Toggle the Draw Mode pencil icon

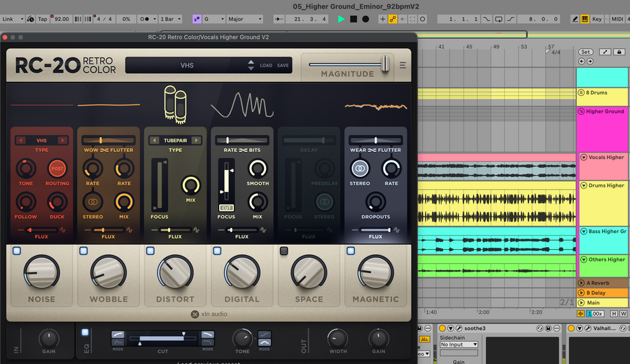coord(575,19)
